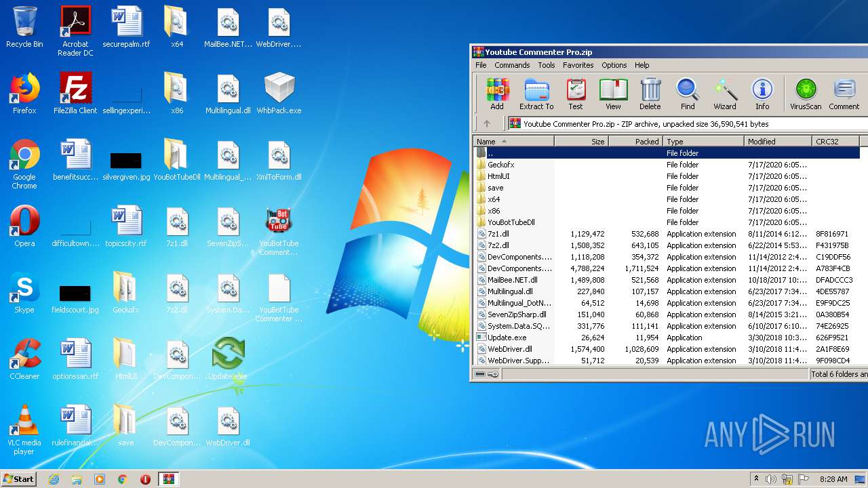Open the Commands menu
The height and width of the screenshot is (488, 868).
(512, 65)
